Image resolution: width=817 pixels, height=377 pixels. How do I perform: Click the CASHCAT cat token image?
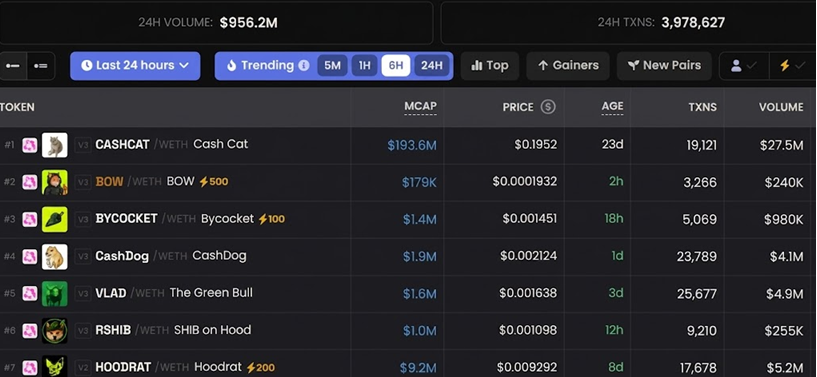55,145
